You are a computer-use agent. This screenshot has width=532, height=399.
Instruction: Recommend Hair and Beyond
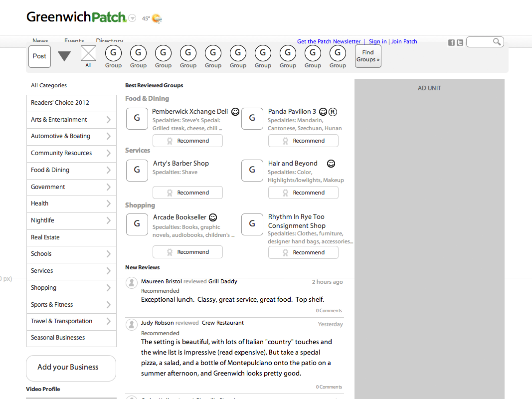click(303, 193)
